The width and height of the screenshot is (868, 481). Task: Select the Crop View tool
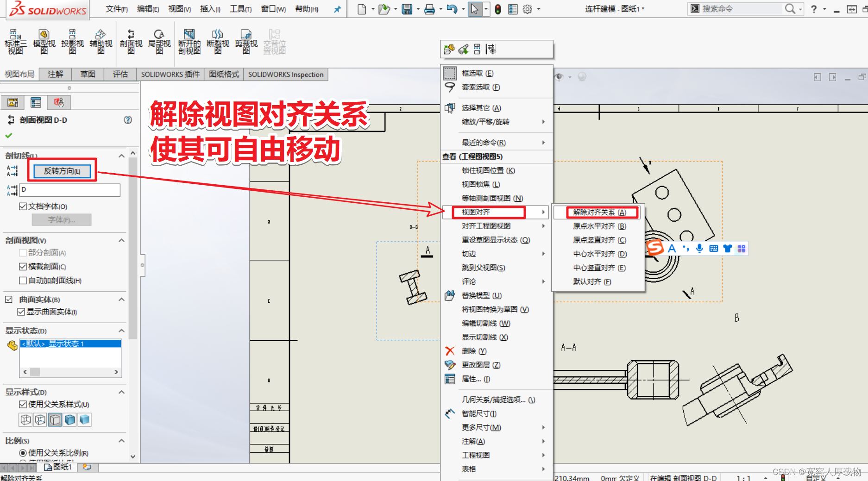246,42
